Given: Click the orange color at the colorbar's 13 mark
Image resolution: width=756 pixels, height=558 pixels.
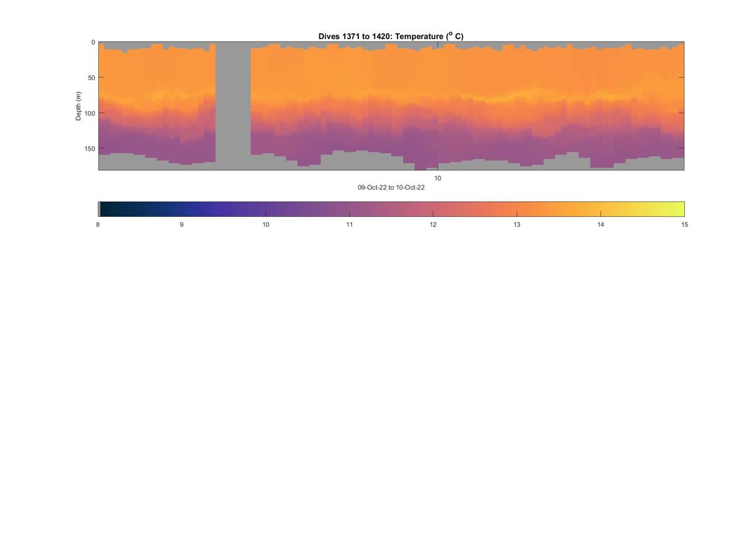Looking at the screenshot, I should [x=517, y=209].
